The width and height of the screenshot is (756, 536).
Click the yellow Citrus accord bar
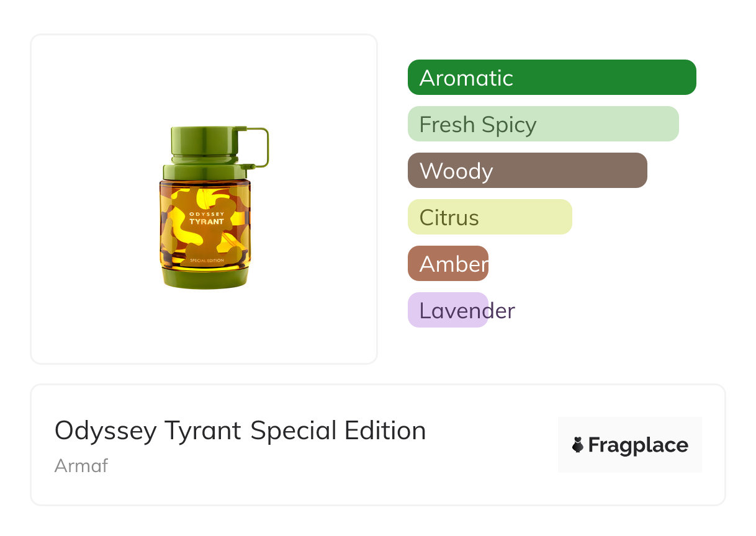pos(489,217)
